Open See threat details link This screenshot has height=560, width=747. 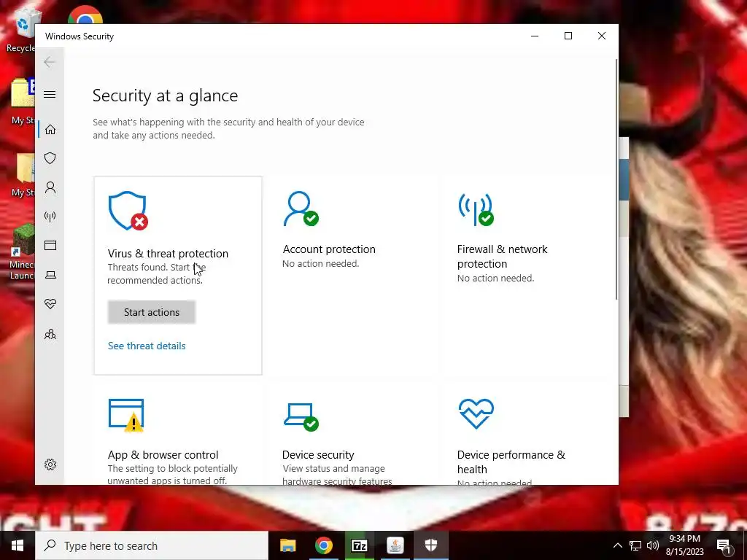147,346
